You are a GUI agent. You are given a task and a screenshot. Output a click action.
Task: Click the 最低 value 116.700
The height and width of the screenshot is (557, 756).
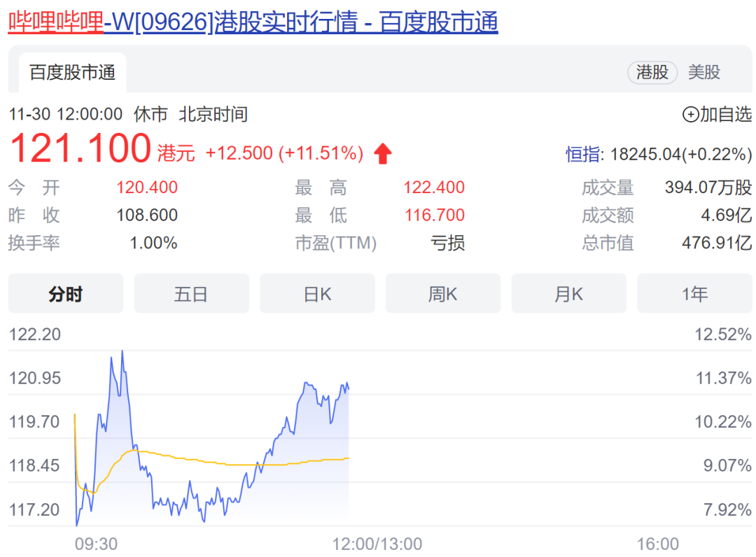(435, 215)
